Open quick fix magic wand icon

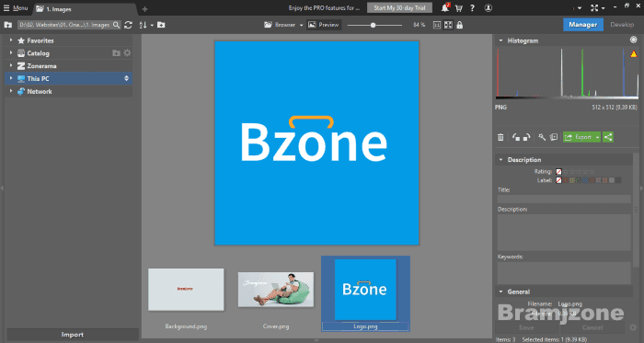(542, 137)
